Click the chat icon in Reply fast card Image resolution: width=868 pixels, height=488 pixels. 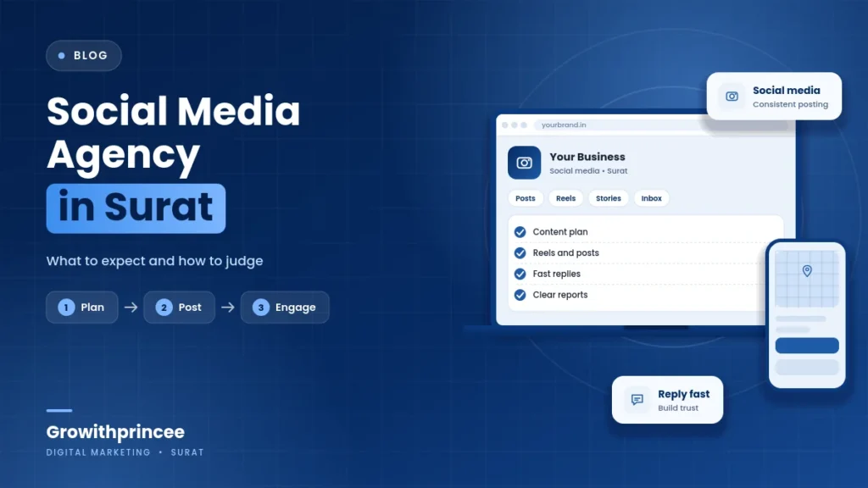pos(637,400)
